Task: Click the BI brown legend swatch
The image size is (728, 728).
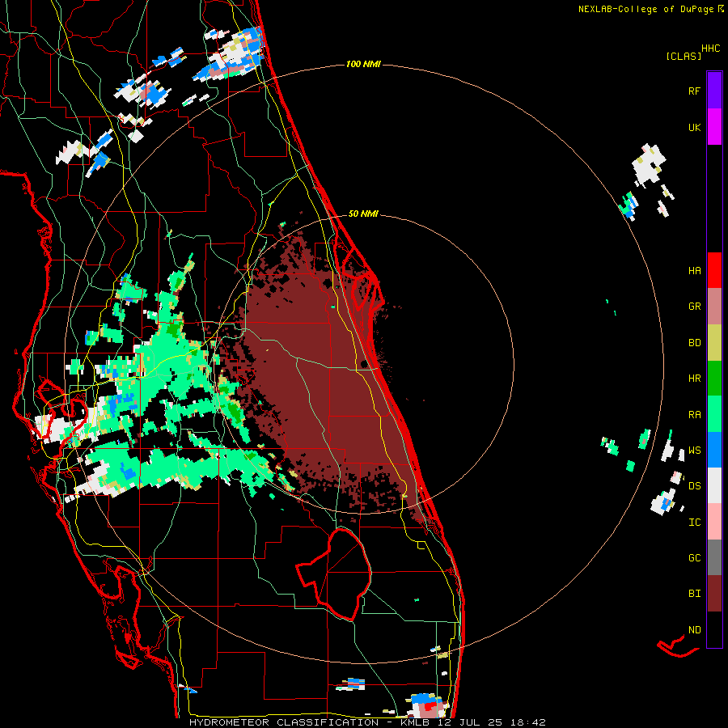Action: coord(714,594)
